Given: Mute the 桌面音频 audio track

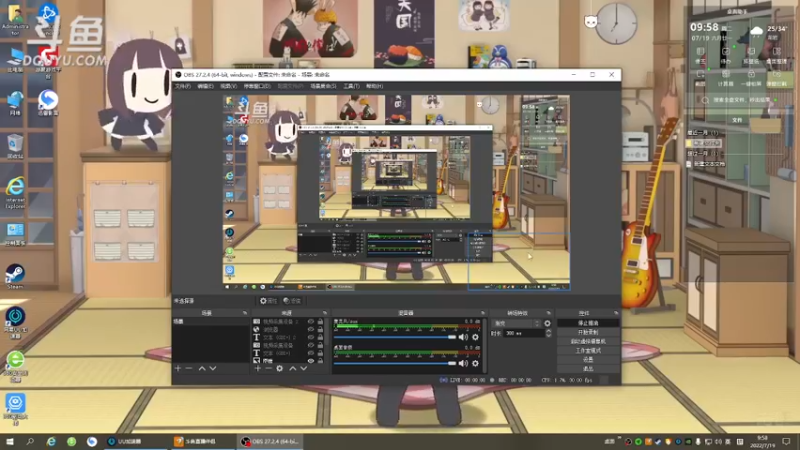Looking at the screenshot, I should 463,363.
